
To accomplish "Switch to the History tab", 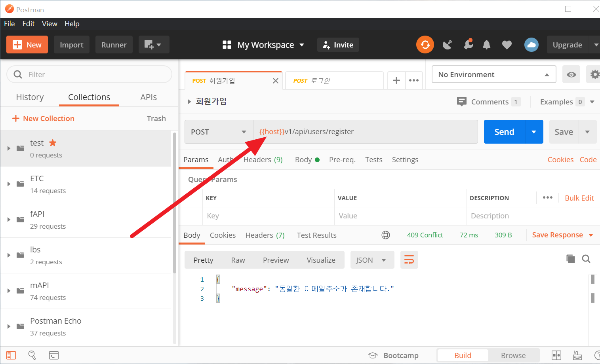I will [30, 97].
